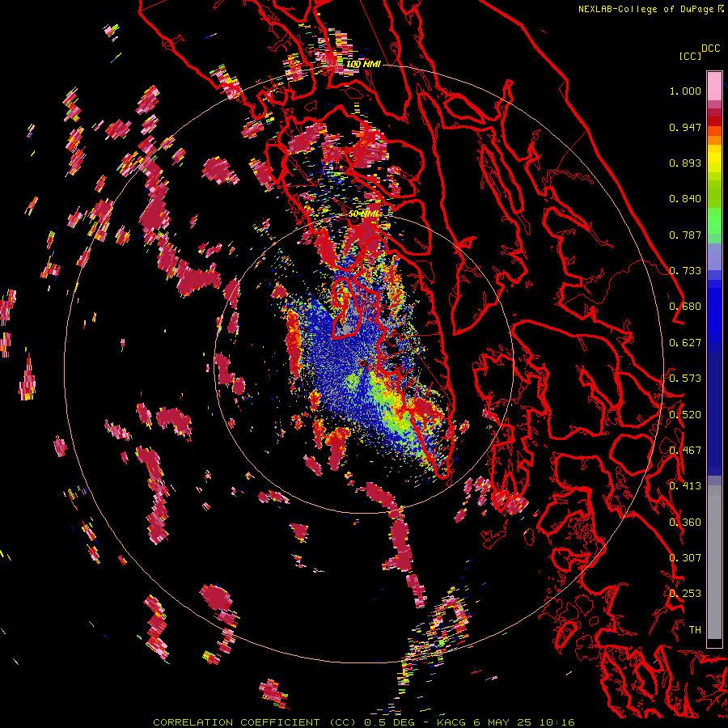Click the 0.733 color scale value

[685, 271]
